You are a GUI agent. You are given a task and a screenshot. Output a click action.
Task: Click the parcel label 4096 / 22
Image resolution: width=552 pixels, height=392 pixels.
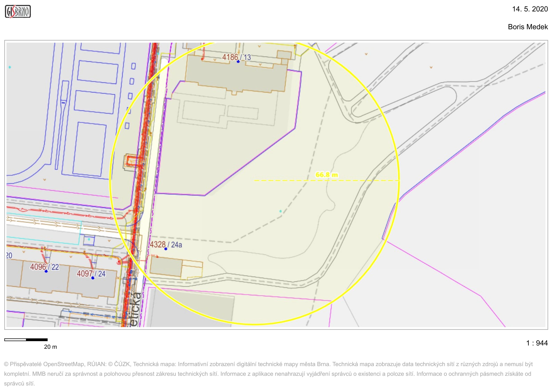(44, 267)
